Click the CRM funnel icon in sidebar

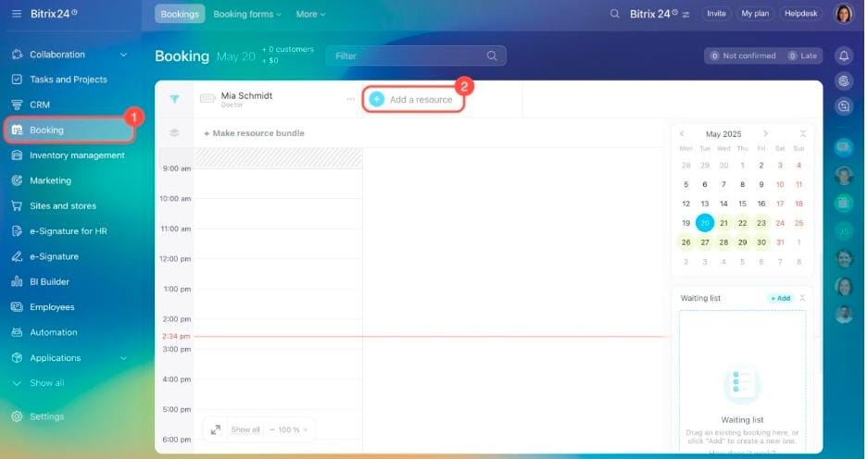coord(18,105)
